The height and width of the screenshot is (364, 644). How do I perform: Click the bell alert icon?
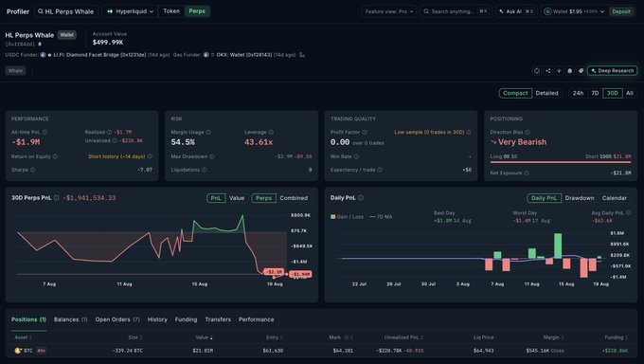click(x=570, y=71)
